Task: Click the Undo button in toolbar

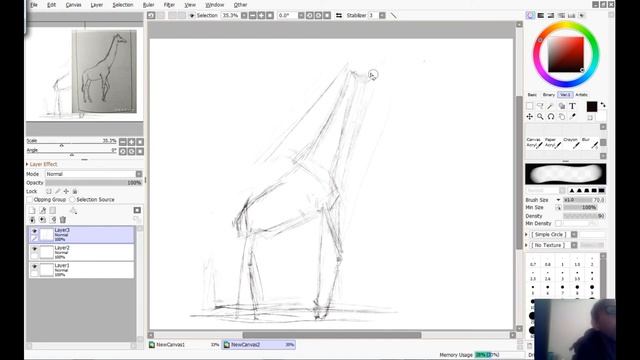Action: click(151, 16)
